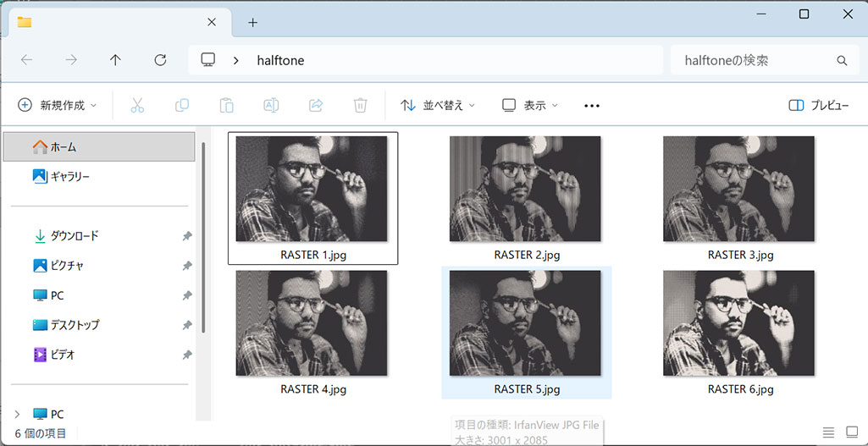The image size is (868, 446).
Task: Go forward with the right arrow
Action: [71, 60]
